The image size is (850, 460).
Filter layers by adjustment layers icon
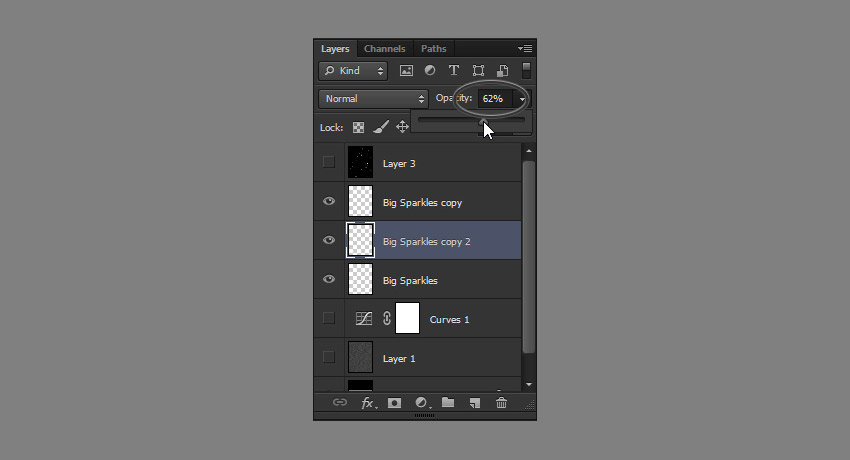(x=430, y=70)
